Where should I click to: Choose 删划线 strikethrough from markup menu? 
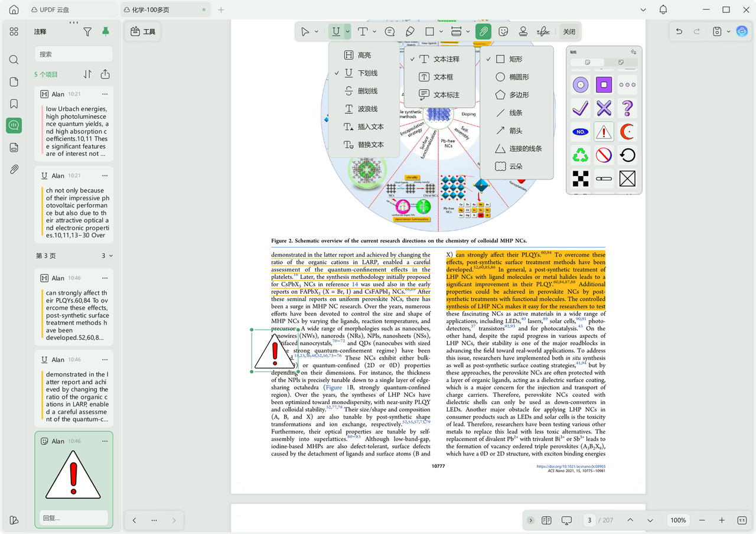coord(367,91)
